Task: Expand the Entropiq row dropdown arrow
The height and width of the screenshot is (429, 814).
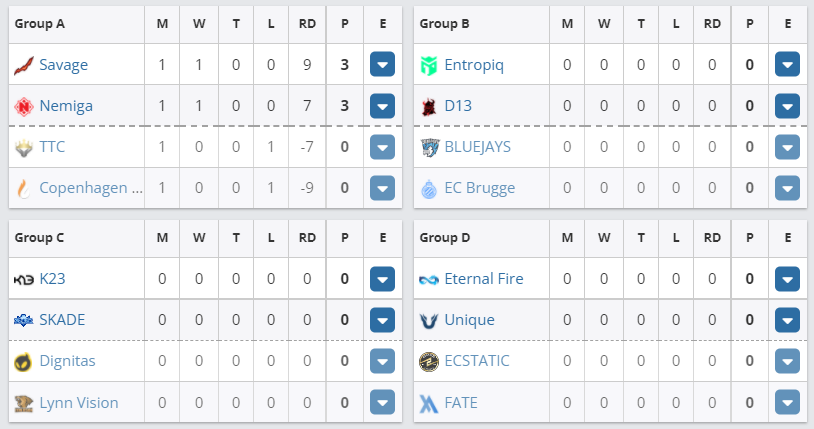Action: (787, 65)
